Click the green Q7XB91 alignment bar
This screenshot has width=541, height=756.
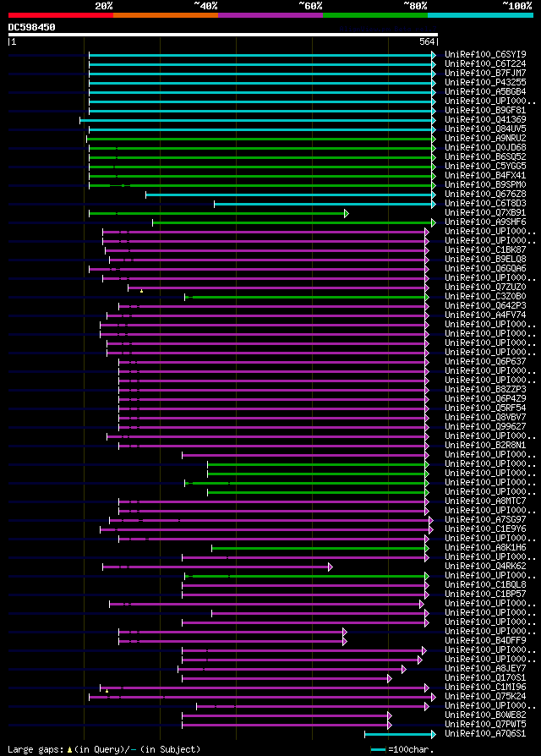(x=219, y=214)
